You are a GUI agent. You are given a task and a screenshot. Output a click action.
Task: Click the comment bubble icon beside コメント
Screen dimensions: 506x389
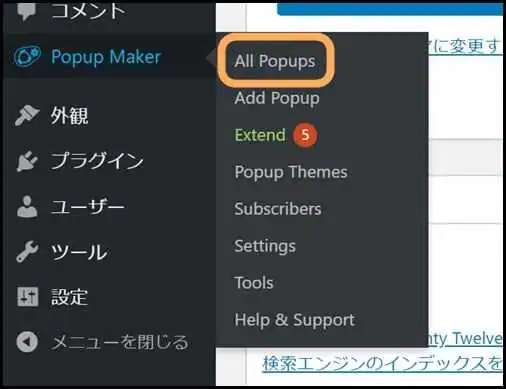[x=26, y=11]
